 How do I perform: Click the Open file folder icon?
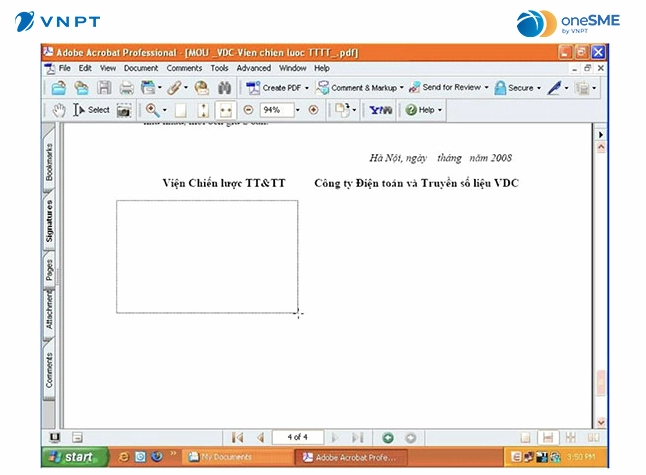(59, 88)
